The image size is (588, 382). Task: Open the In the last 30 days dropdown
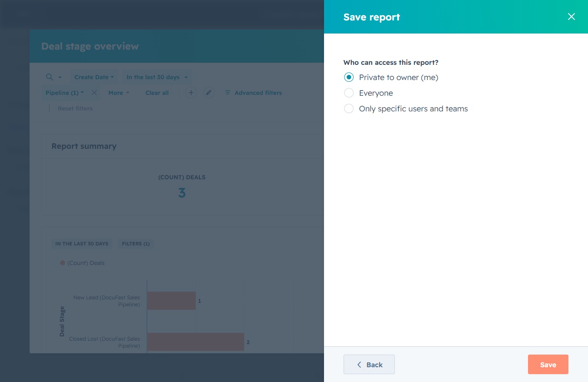157,77
